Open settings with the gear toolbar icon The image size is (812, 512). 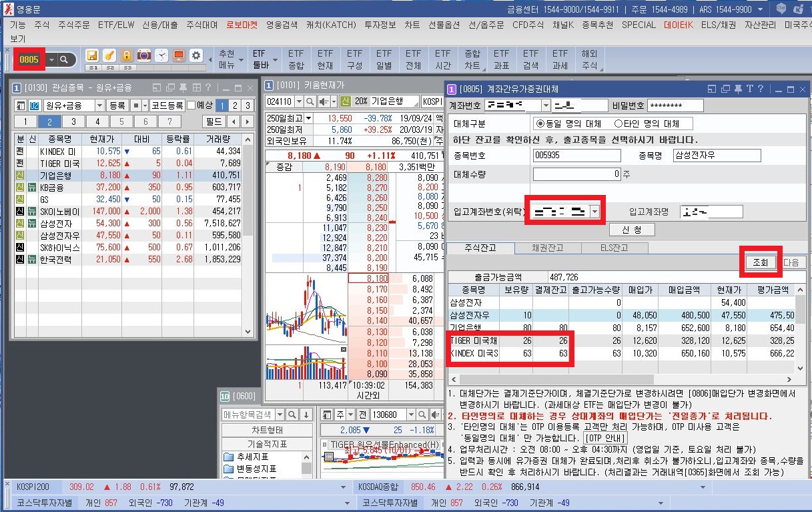[x=196, y=56]
